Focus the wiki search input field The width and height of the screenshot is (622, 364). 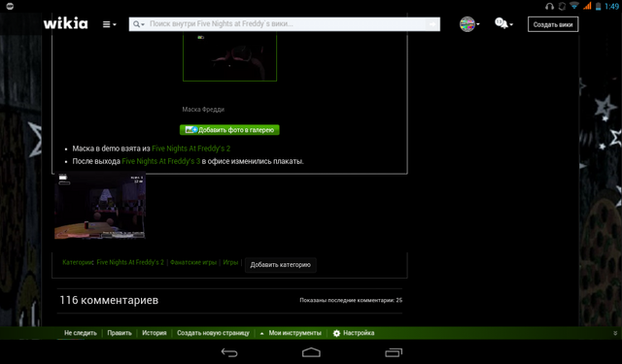[x=286, y=24]
